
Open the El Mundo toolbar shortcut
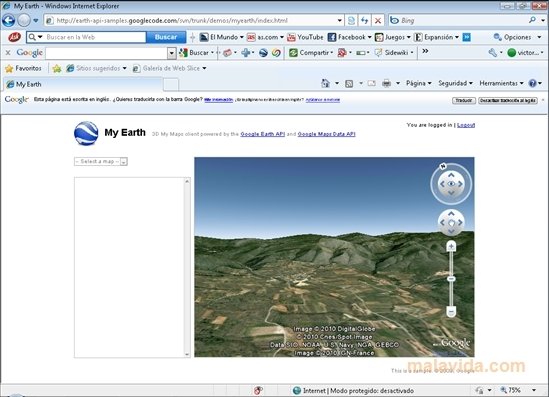[221, 37]
